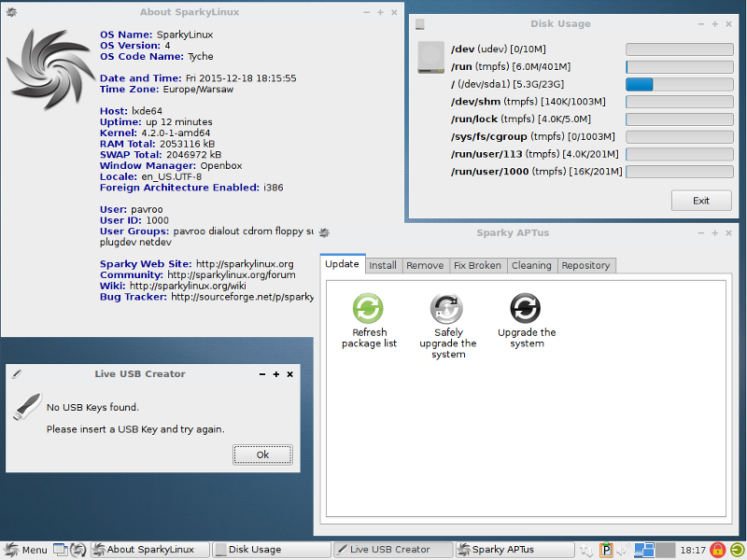Close the Live USB Creator window
The height and width of the screenshot is (560, 747).
[x=289, y=374]
